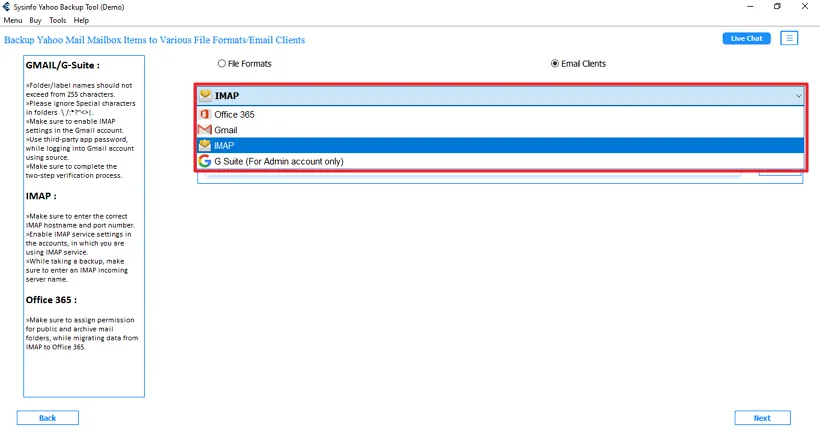Open the Tools menu
The width and height of the screenshot is (820, 437).
tap(58, 20)
